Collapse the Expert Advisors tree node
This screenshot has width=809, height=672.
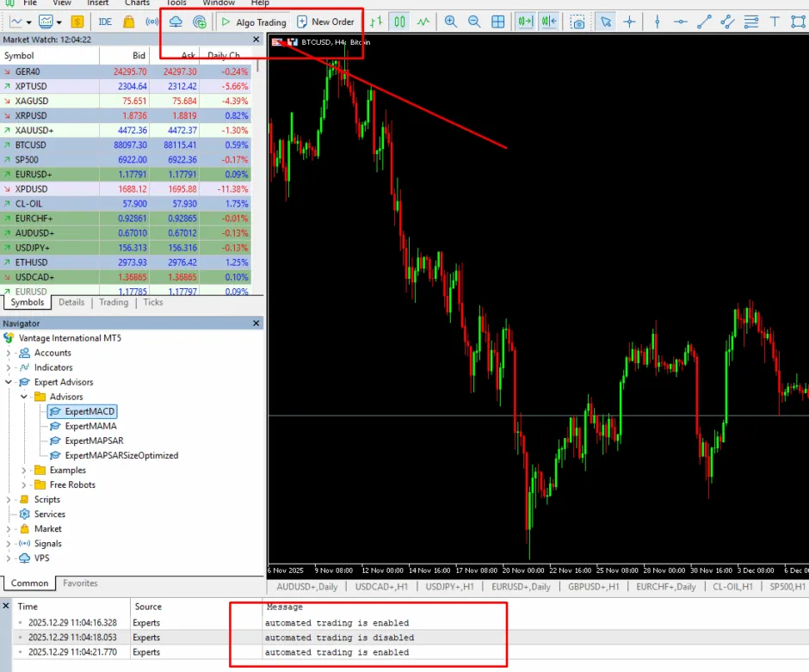(x=9, y=382)
